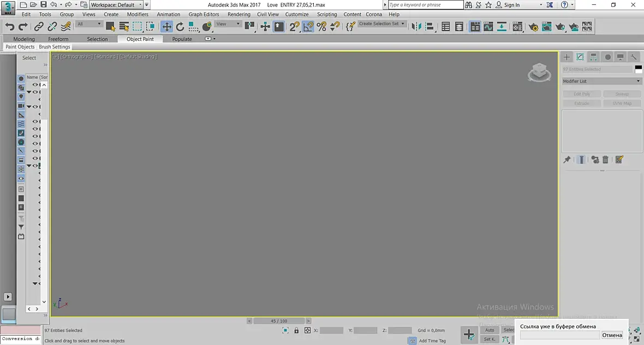
Task: Click the Select and Link chain icon
Action: point(39,27)
